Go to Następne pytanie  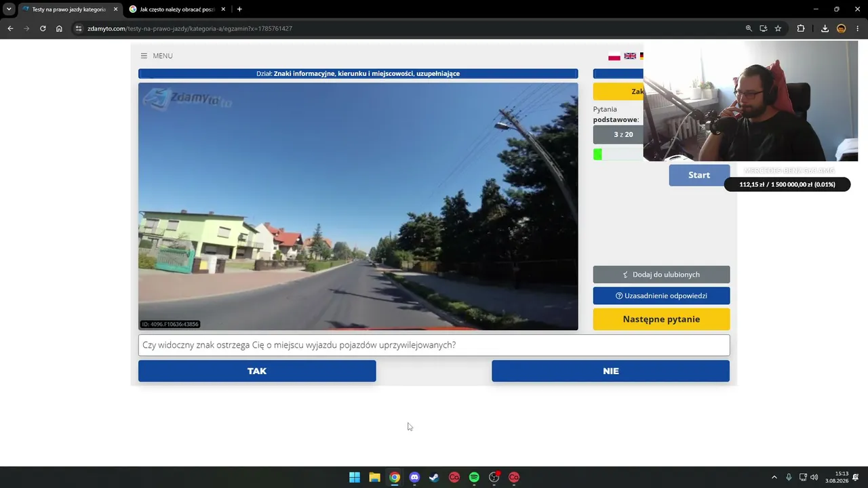click(661, 319)
